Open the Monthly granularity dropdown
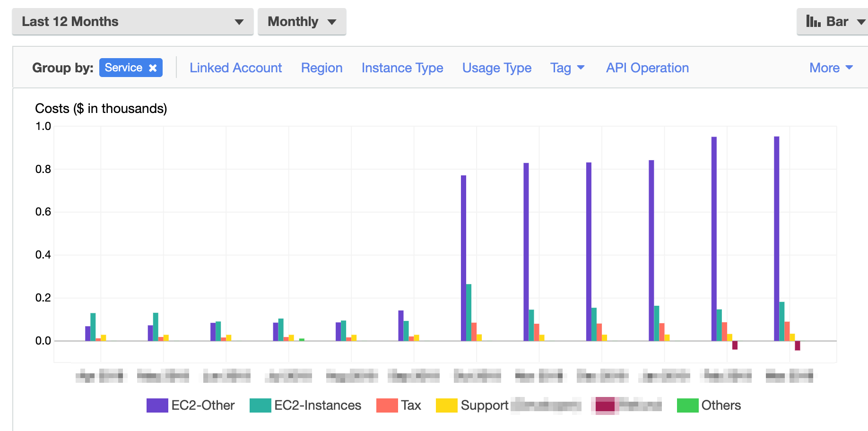The width and height of the screenshot is (868, 431). click(302, 22)
